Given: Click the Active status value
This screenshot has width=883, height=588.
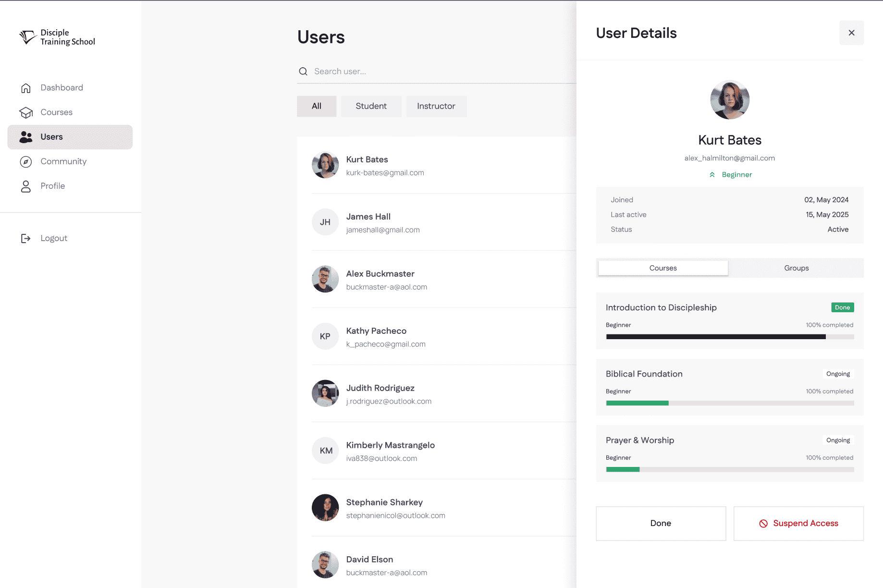Looking at the screenshot, I should pos(838,230).
